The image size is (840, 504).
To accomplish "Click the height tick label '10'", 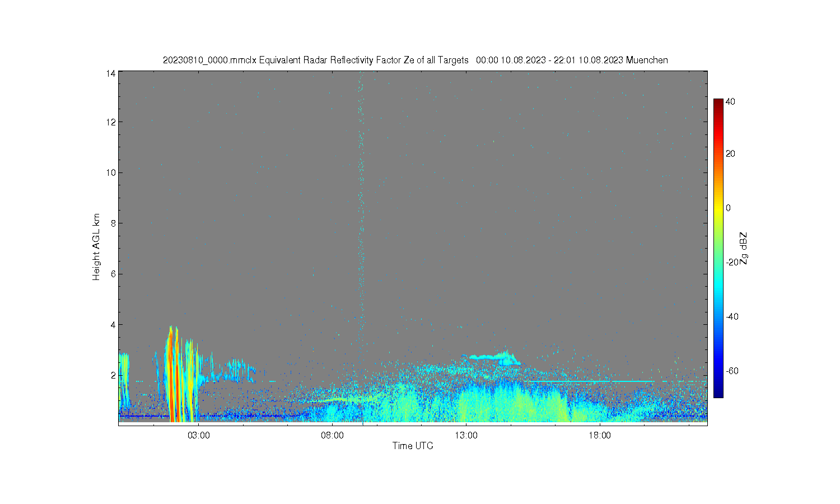I will (111, 172).
